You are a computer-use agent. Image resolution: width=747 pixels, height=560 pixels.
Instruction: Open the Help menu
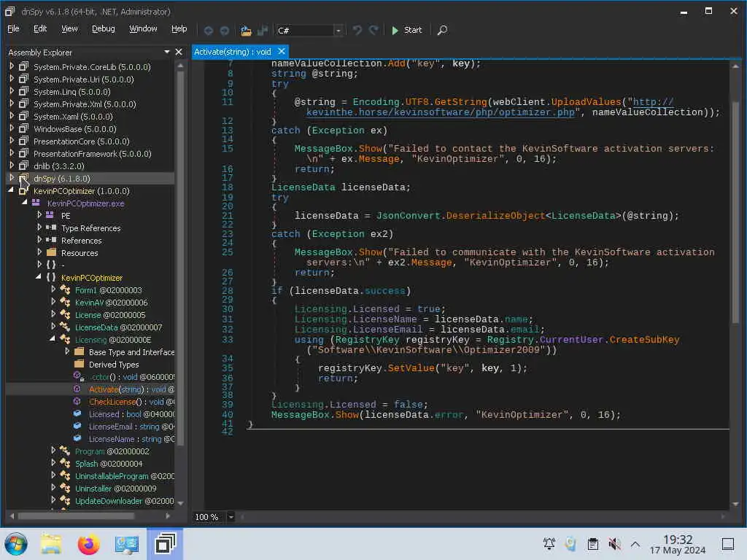point(179,28)
